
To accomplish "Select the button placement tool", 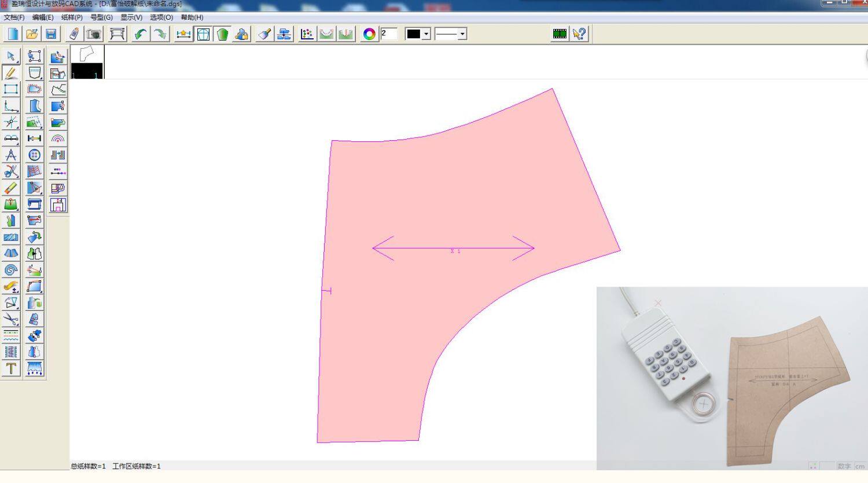I will point(35,155).
